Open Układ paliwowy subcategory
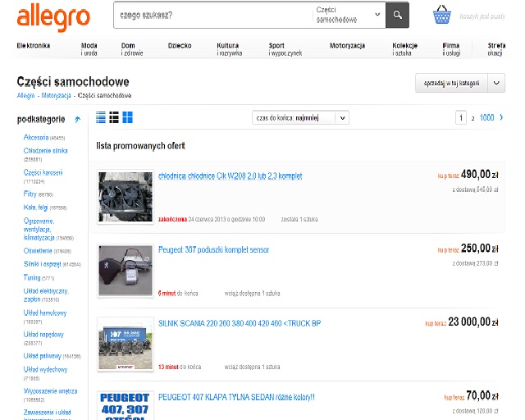This screenshot has height=420, width=525. click(x=42, y=356)
